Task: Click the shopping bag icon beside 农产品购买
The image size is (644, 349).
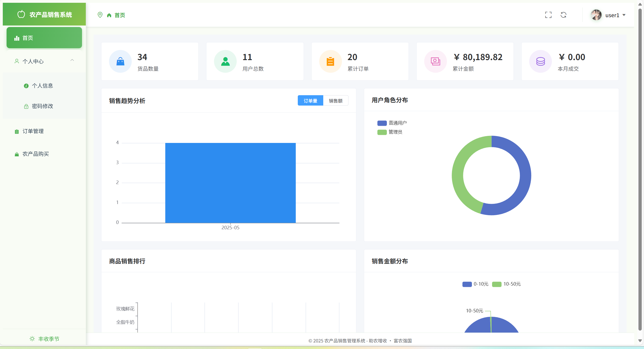Action: (x=17, y=154)
